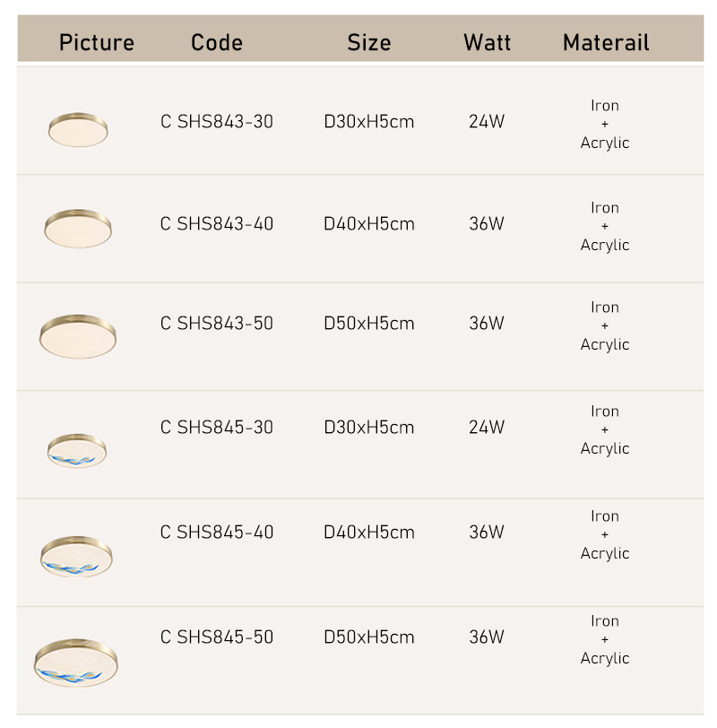Select product code C SHS843-50
Image resolution: width=717 pixels, height=728 pixels.
pyautogui.click(x=217, y=323)
